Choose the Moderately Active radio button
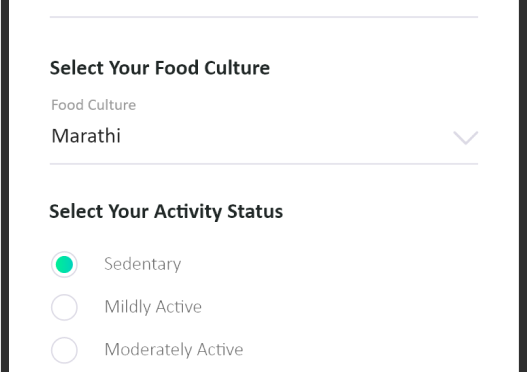This screenshot has width=527, height=372. click(64, 350)
